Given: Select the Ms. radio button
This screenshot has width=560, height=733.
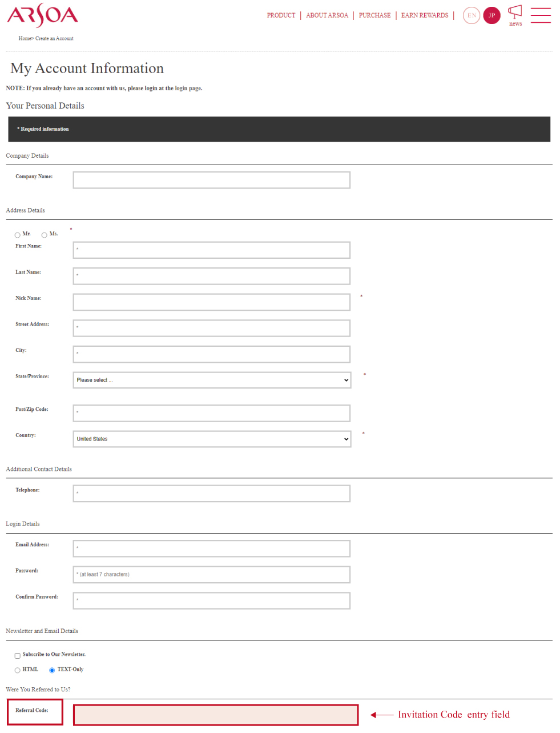Looking at the screenshot, I should 45,235.
